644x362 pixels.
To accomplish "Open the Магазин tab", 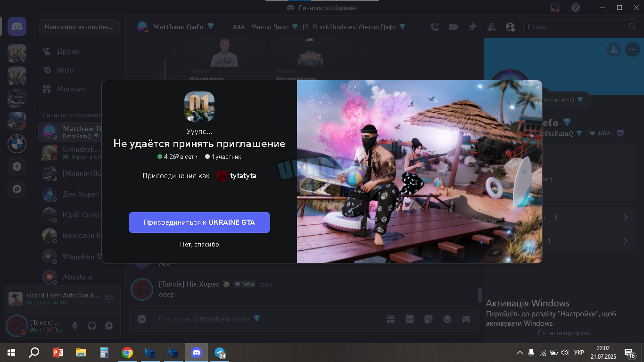I will (79, 89).
